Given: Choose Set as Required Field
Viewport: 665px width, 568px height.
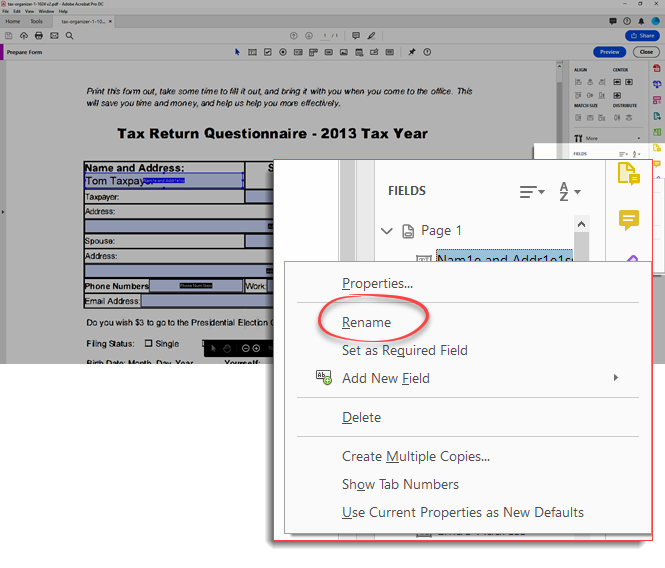Looking at the screenshot, I should coord(405,350).
